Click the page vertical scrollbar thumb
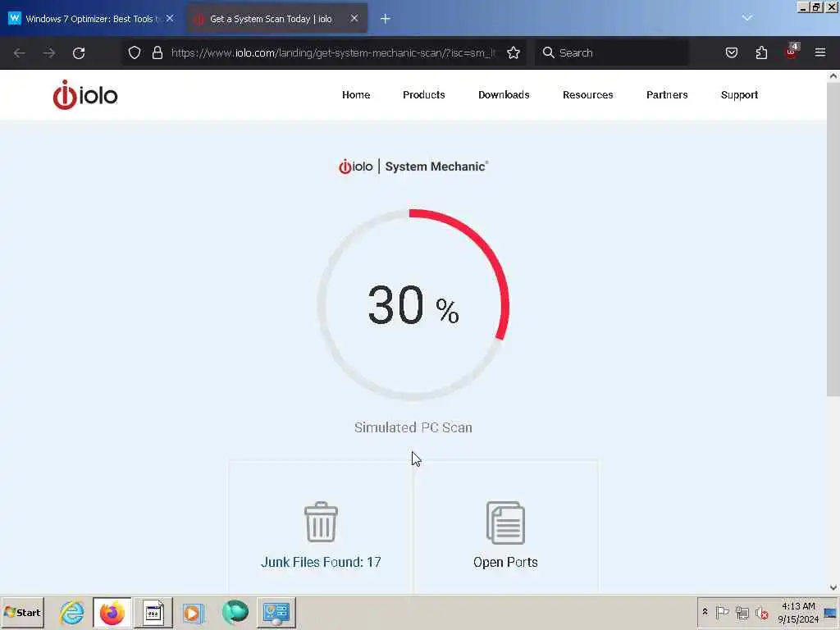The image size is (840, 630). [x=833, y=239]
